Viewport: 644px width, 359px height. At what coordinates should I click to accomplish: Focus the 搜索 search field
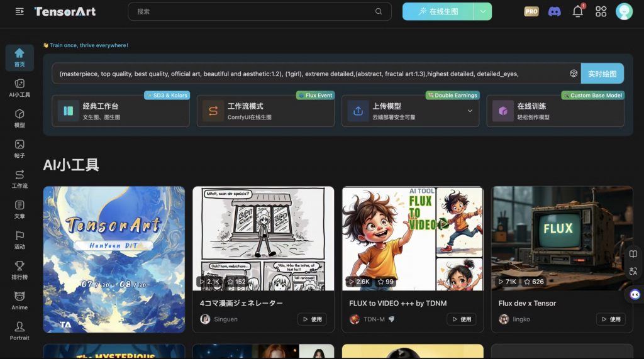260,11
